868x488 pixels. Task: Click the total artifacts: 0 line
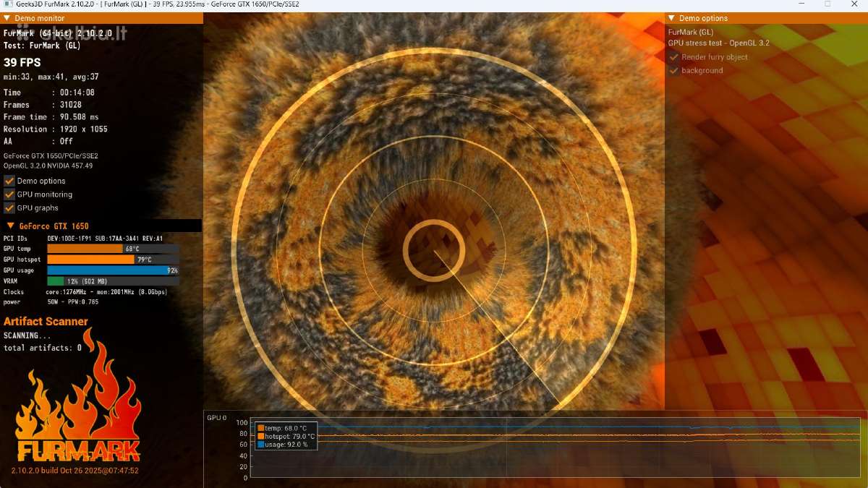coord(43,348)
